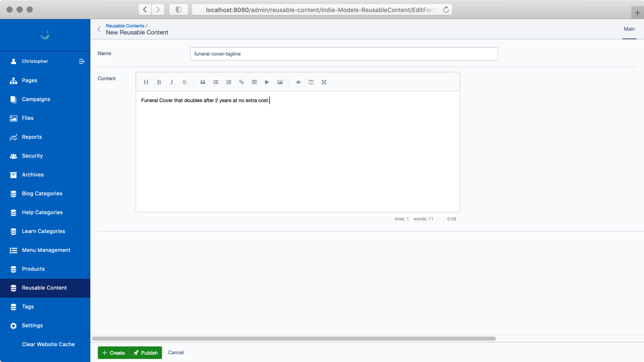Go back using breadcrumb chevron arrow
Image resolution: width=644 pixels, height=362 pixels.
(99, 29)
